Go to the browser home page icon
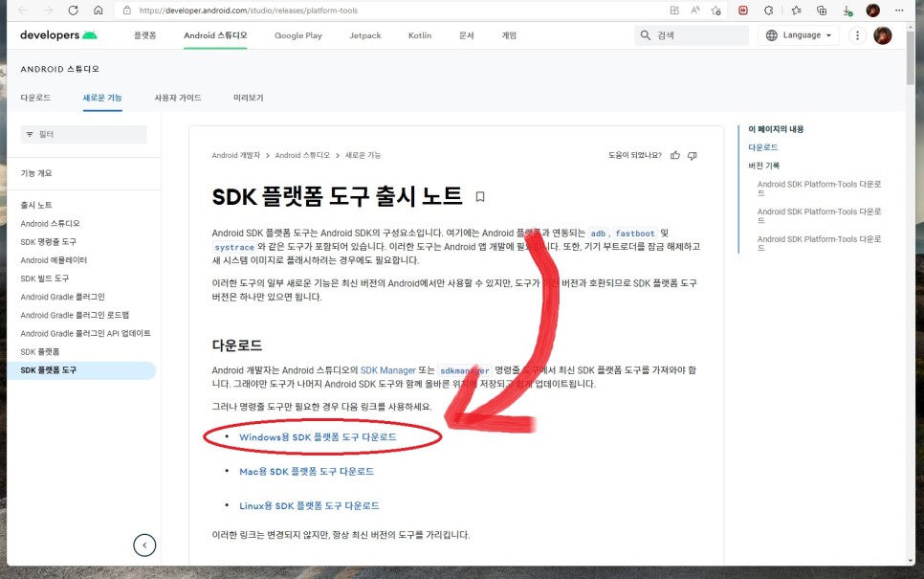This screenshot has width=924, height=579. tap(99, 10)
